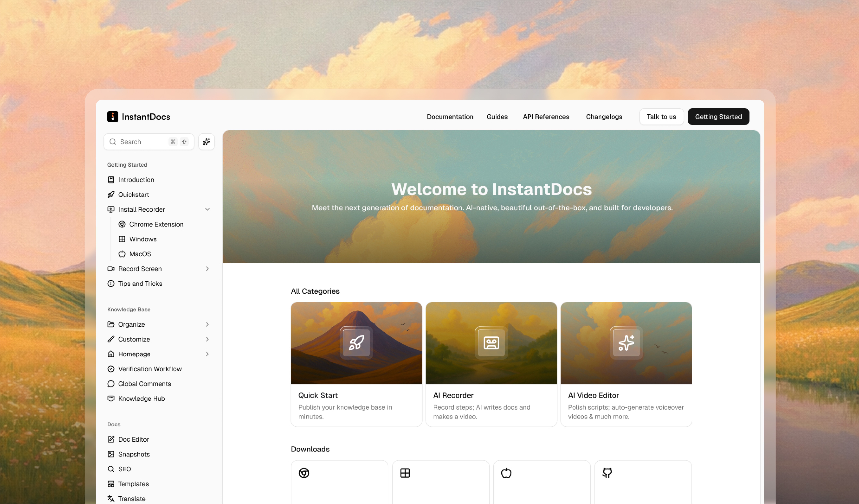This screenshot has width=859, height=504.
Task: Expand the Homepage sidebar item
Action: (207, 354)
